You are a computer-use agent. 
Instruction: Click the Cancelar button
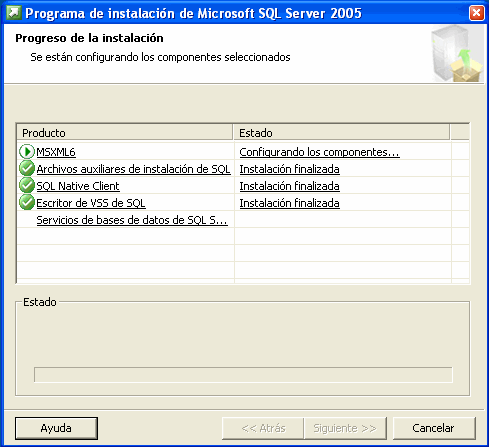pyautogui.click(x=434, y=428)
